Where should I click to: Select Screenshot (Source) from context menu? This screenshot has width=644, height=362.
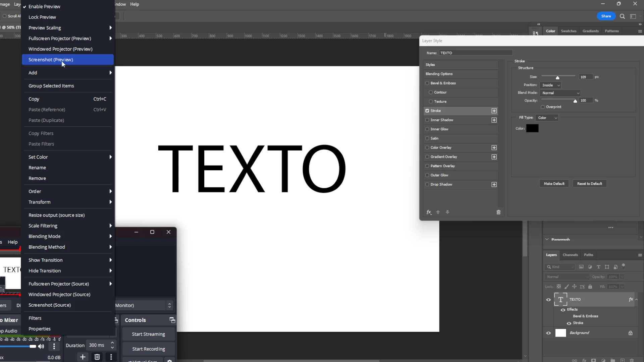click(50, 305)
